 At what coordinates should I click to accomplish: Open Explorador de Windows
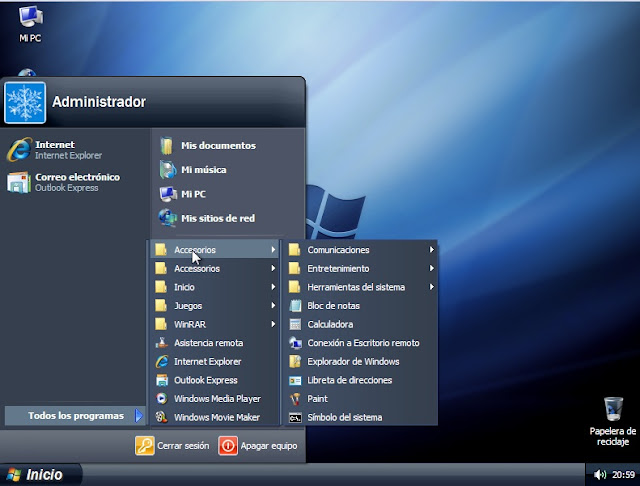(361, 362)
